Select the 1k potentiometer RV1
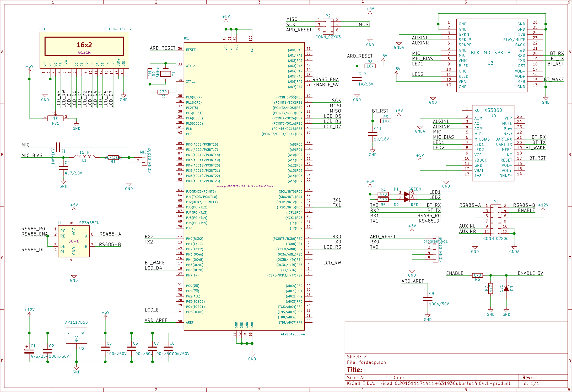572x392 pixels. point(55,118)
